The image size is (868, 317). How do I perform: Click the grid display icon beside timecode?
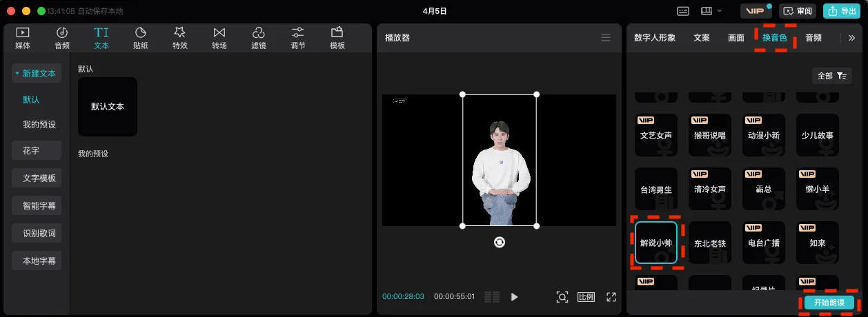click(492, 297)
